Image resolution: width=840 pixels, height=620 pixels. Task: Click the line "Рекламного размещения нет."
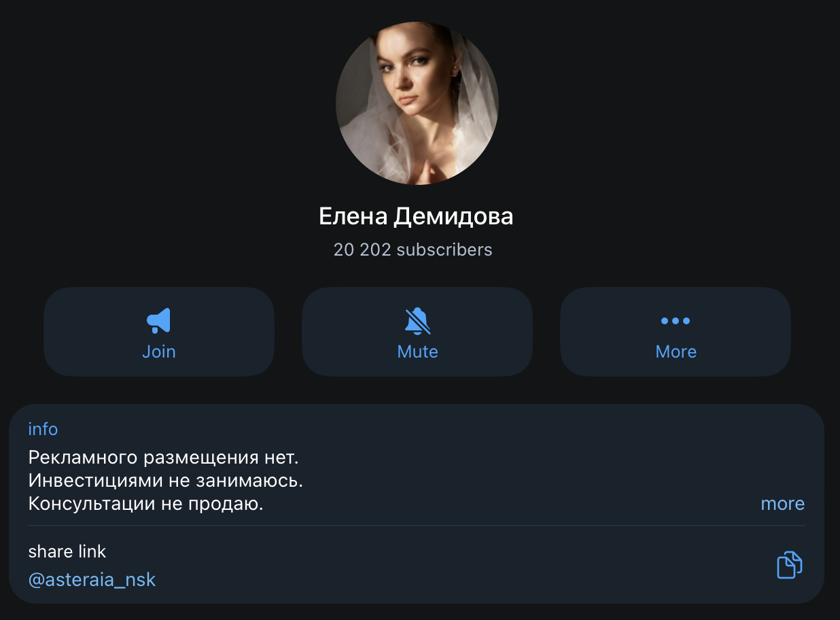point(164,457)
